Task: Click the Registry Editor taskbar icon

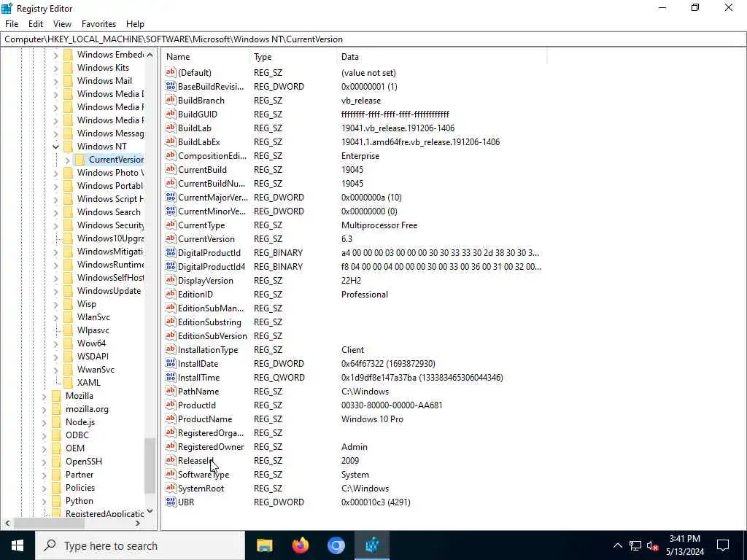Action: tap(372, 545)
